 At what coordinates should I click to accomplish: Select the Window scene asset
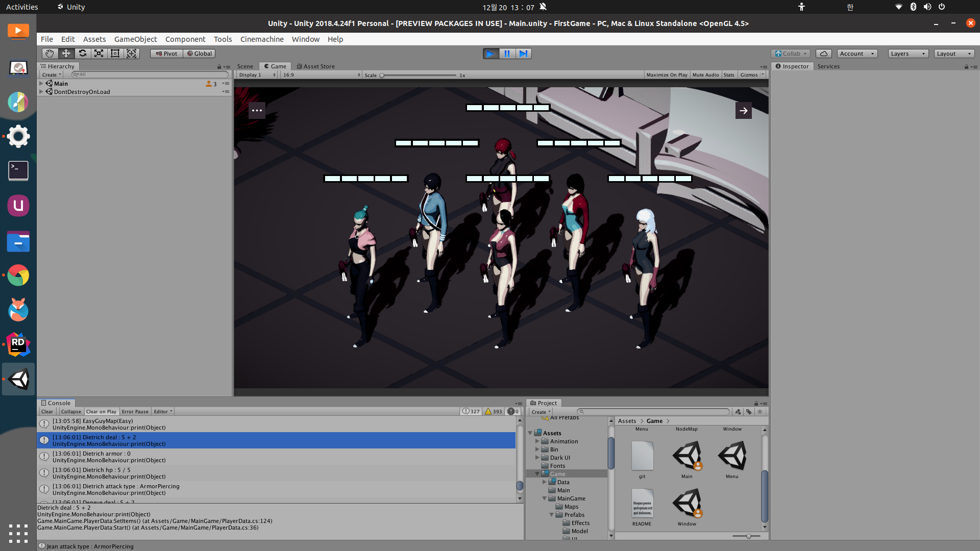click(687, 507)
